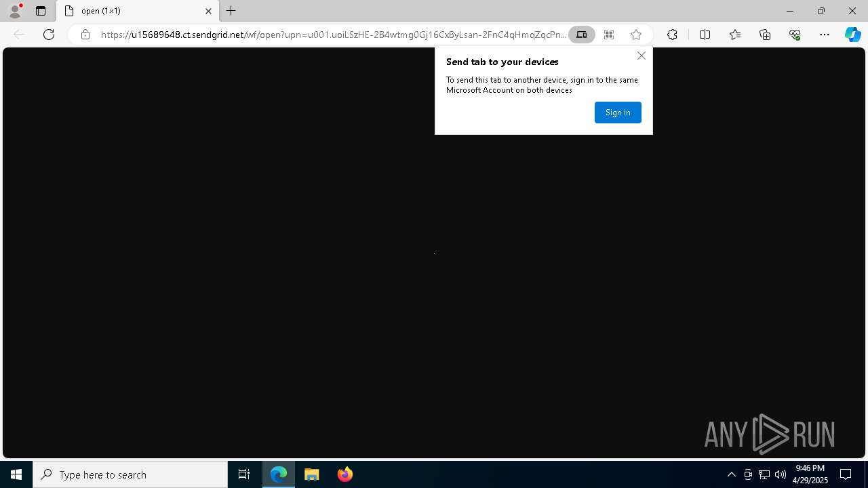Add this page to favorites star
The image size is (868, 488).
pos(636,35)
